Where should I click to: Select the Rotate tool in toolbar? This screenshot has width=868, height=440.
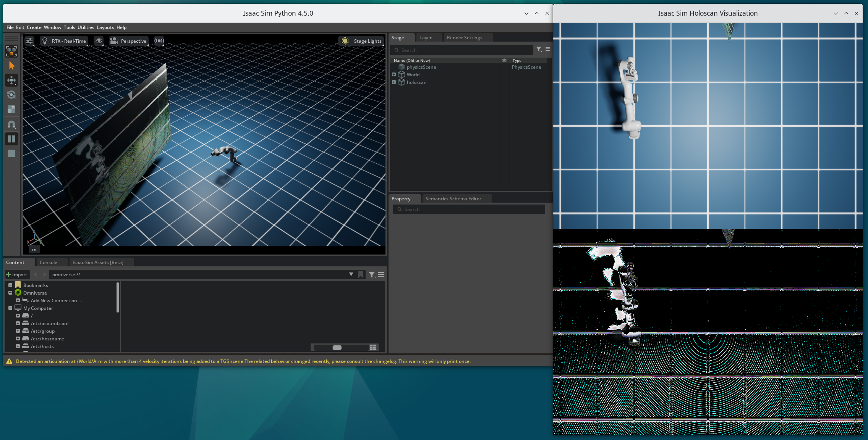[11, 95]
